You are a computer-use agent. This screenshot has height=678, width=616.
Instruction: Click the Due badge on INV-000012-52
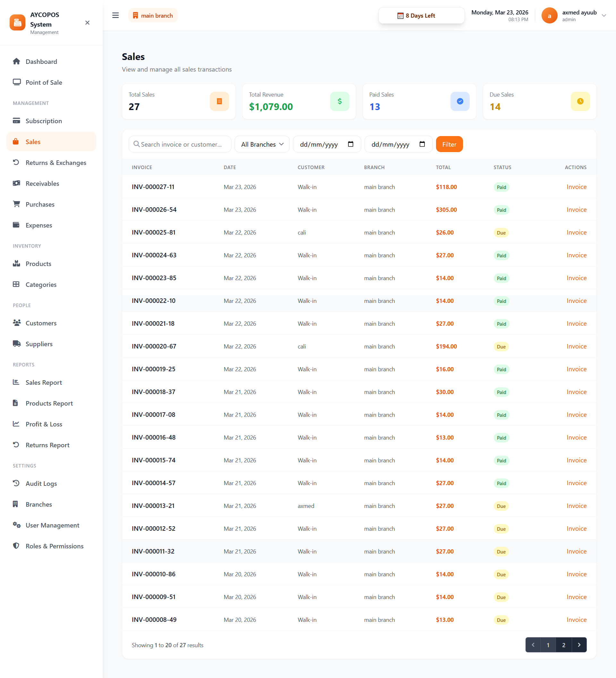tap(501, 529)
